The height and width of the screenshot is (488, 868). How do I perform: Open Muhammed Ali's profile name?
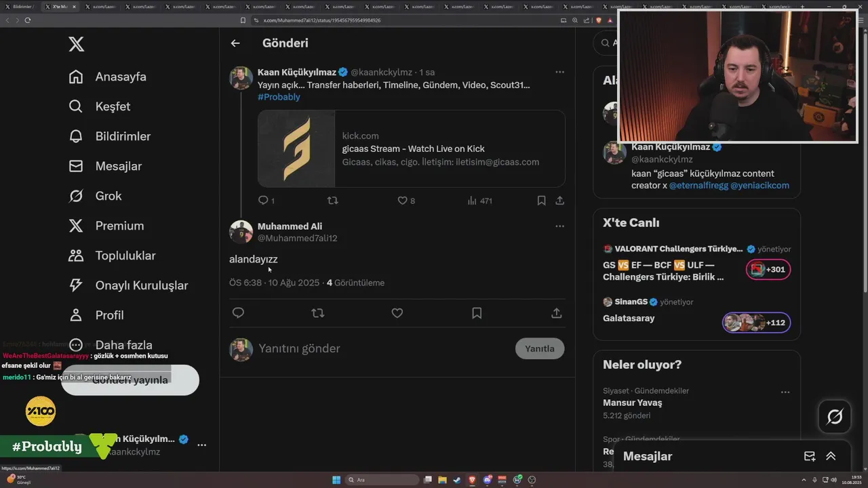coord(290,226)
